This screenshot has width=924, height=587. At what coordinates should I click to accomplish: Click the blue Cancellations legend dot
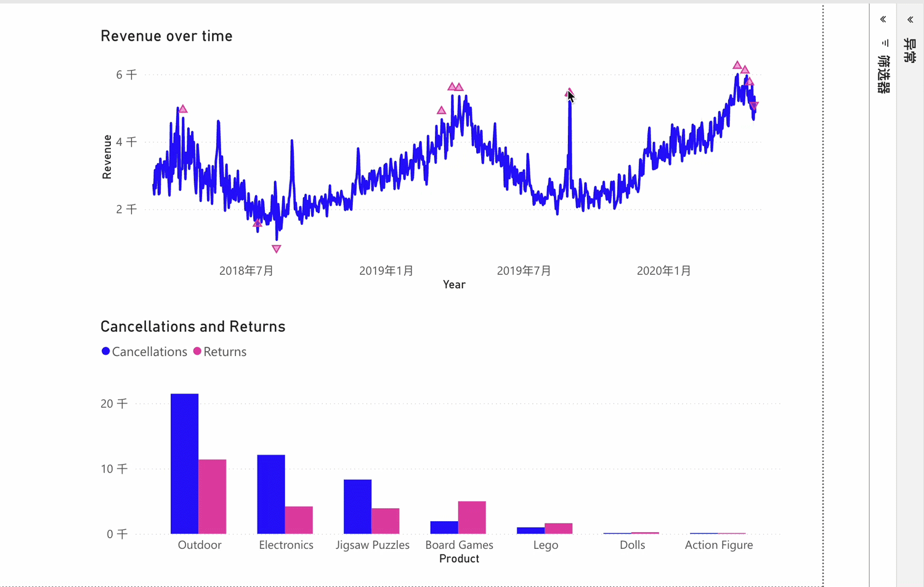tap(106, 351)
